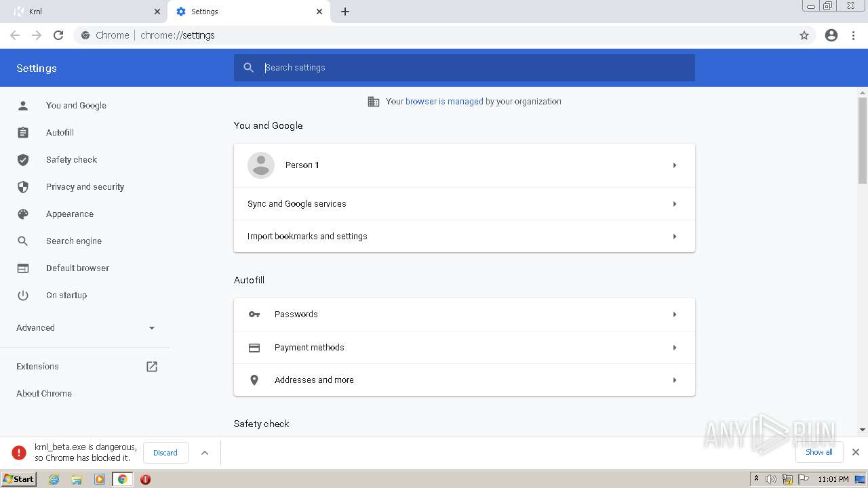868x488 pixels.
Task: Launch Internet Explorer from taskbar
Action: [x=54, y=479]
